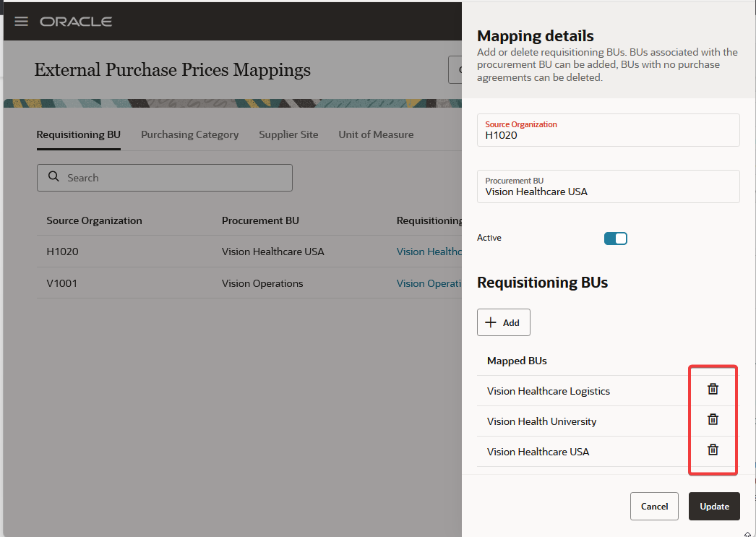The image size is (756, 537).
Task: Go to the Unit of Measure tab
Action: click(x=376, y=134)
